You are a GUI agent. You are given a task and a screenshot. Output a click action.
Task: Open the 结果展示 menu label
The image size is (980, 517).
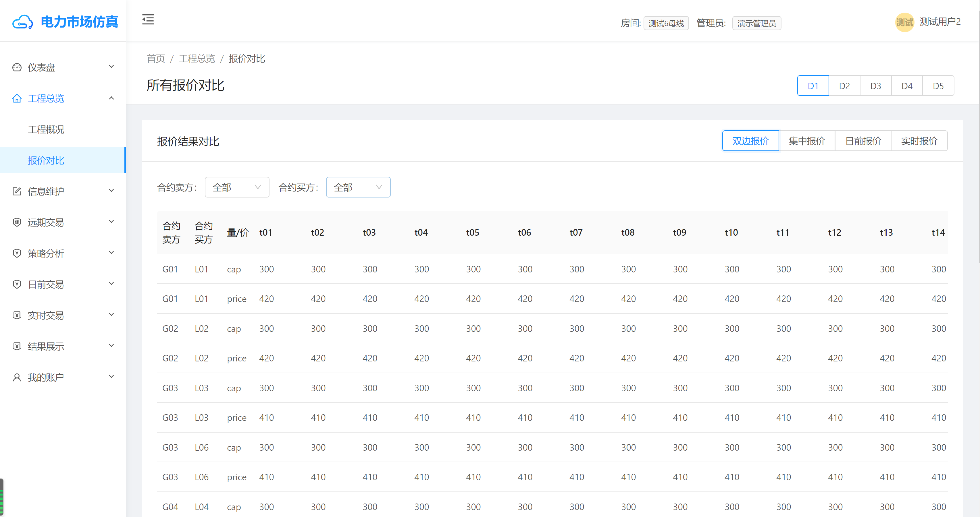point(46,346)
